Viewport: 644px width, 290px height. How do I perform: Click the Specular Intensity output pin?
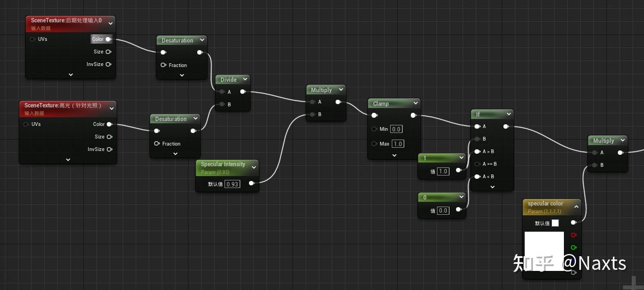click(x=251, y=184)
